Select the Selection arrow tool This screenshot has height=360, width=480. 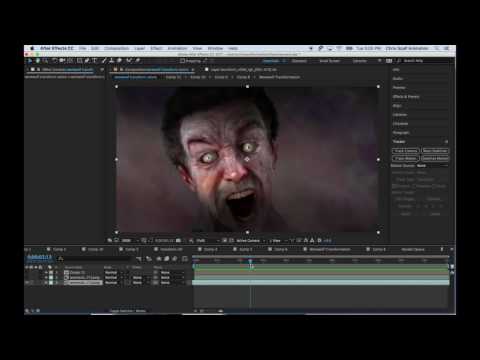pos(30,61)
